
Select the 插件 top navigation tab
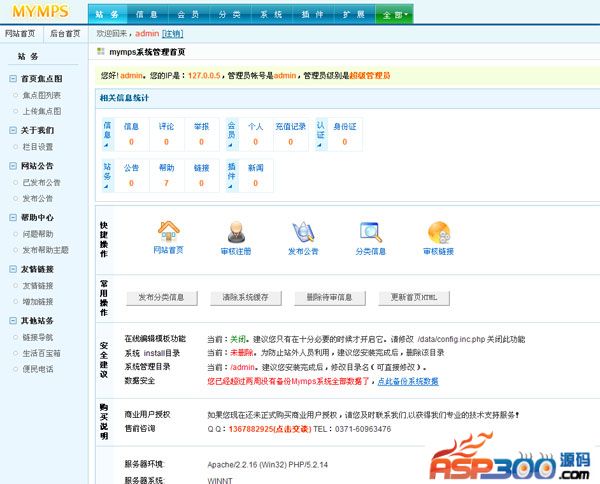pos(310,15)
